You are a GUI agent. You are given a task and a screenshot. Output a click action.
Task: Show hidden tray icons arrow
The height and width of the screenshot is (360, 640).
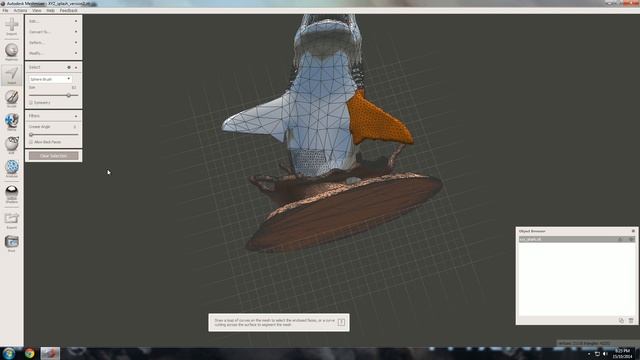tap(589, 354)
